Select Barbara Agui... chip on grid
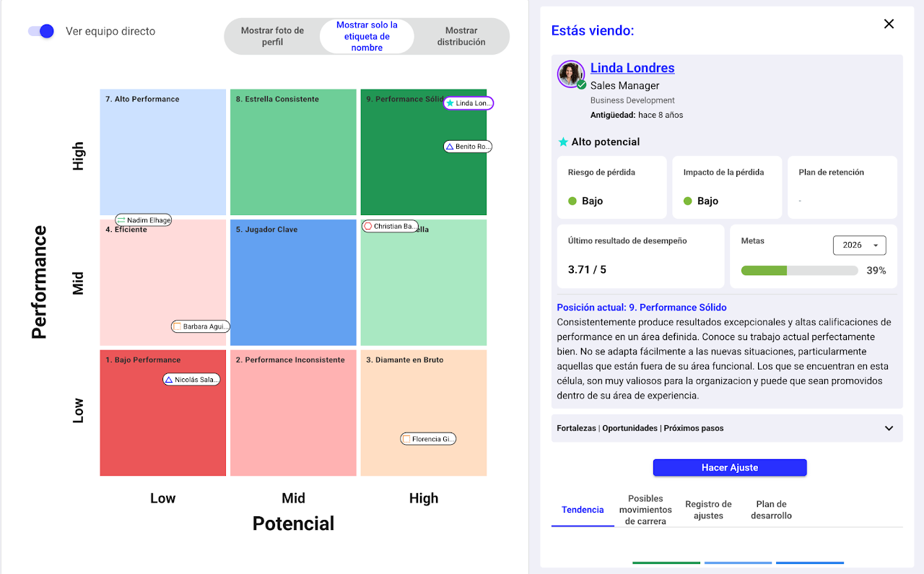Viewport: 924px width, 574px height. tap(200, 326)
